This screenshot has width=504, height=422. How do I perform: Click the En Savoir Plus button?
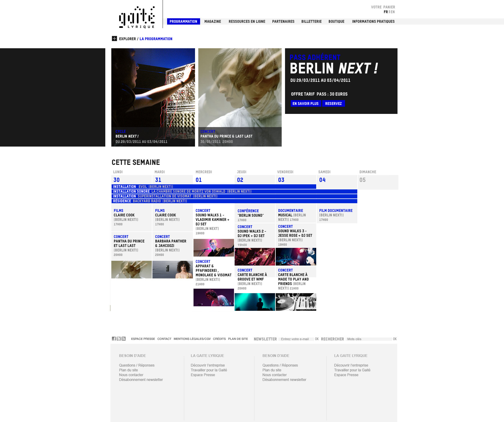305,103
